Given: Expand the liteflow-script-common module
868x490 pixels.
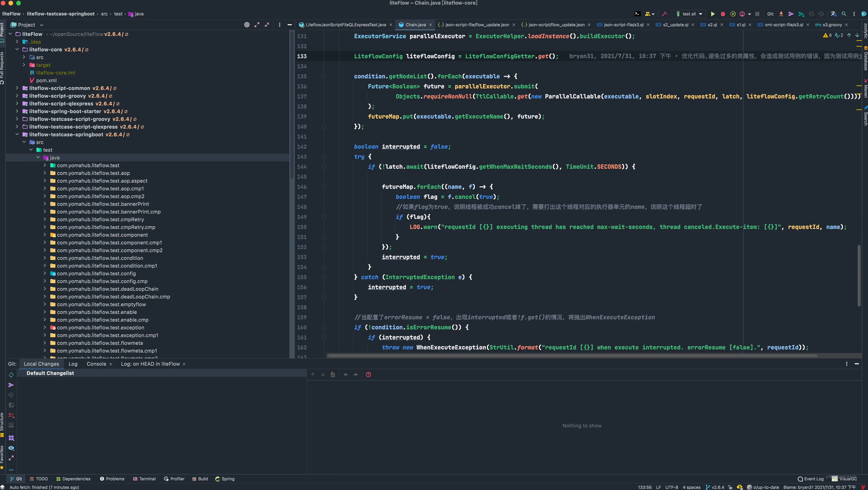Looking at the screenshot, I should click(17, 88).
